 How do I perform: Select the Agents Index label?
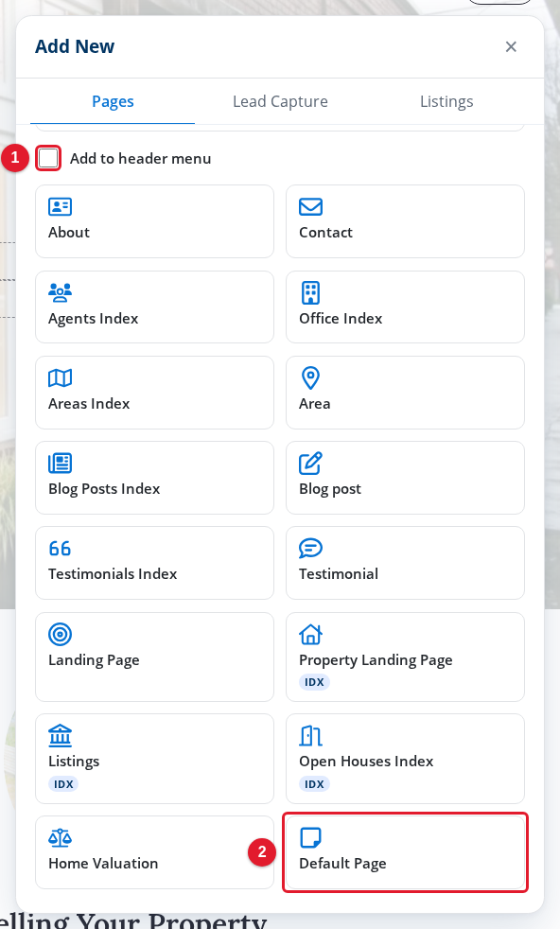pos(93,318)
